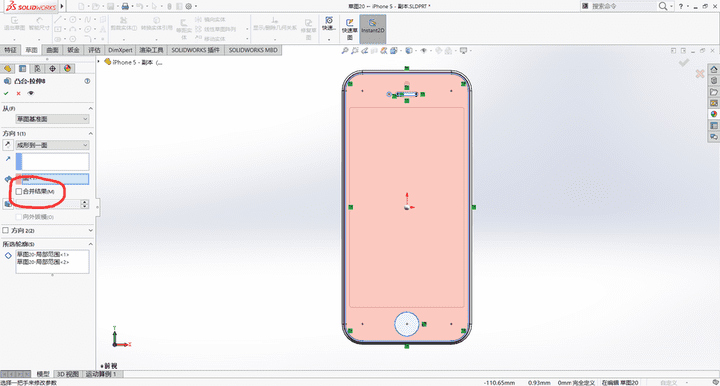Collapse the 方向 1 section
The image size is (720, 386).
tap(90, 134)
